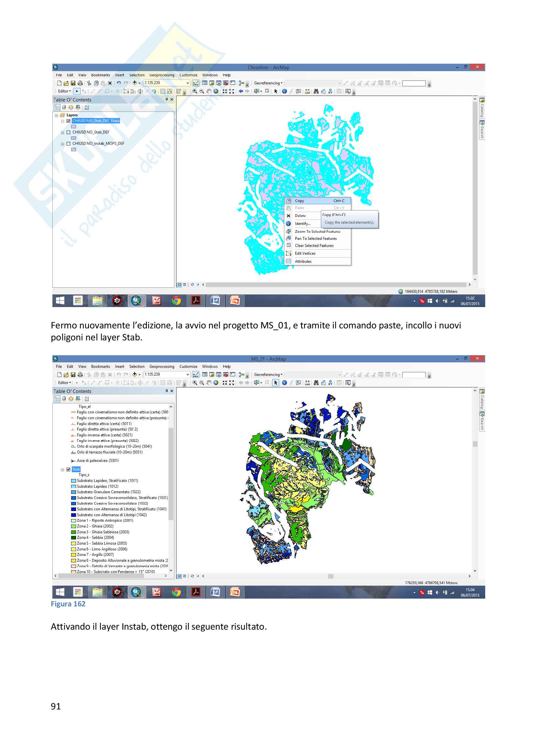The width and height of the screenshot is (535, 756).
Task: Click the Copy icon in the map context menu
Action: (x=289, y=200)
